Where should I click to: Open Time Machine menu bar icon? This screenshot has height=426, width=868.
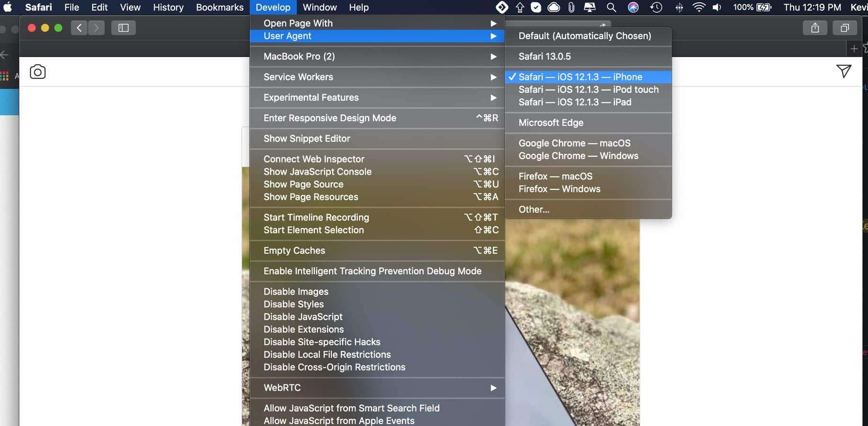[x=656, y=7]
